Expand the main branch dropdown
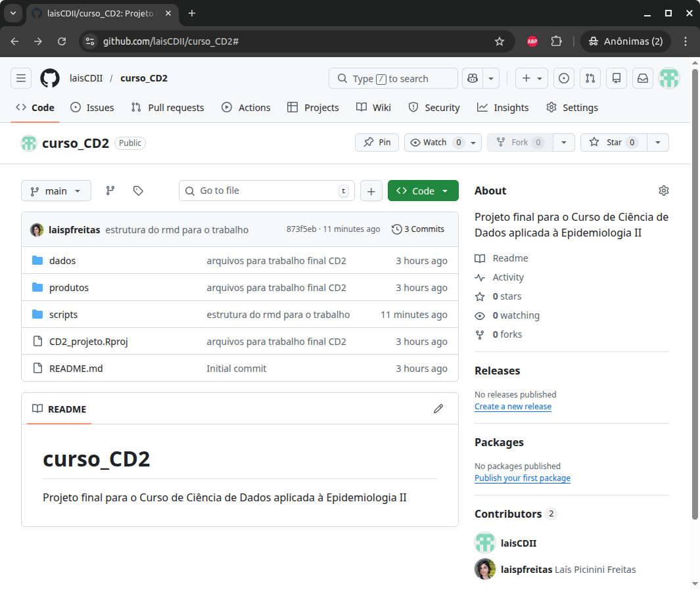Image resolution: width=700 pixels, height=590 pixels. (x=56, y=191)
